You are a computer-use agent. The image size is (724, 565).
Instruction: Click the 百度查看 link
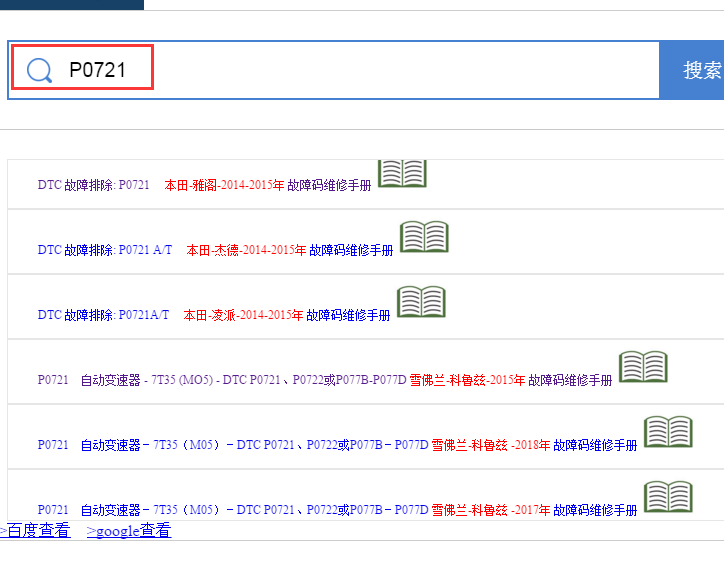tap(35, 530)
